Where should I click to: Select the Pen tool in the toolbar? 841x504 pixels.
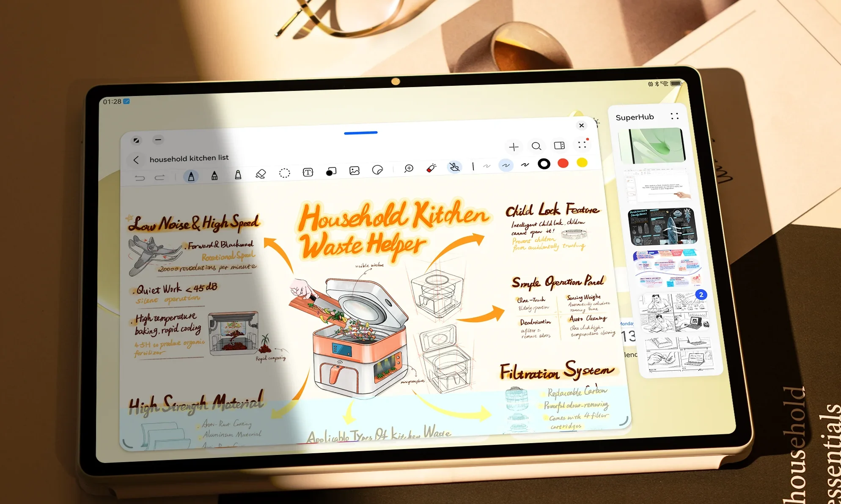tap(191, 176)
